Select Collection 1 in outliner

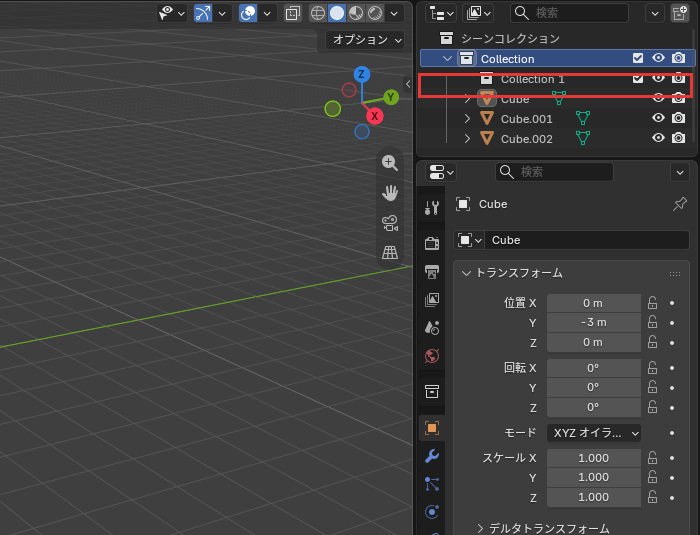(533, 79)
